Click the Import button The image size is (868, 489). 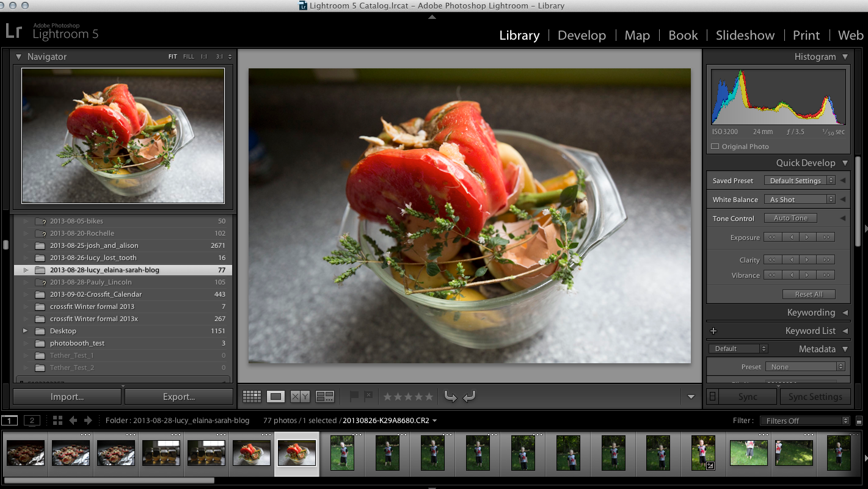click(67, 397)
